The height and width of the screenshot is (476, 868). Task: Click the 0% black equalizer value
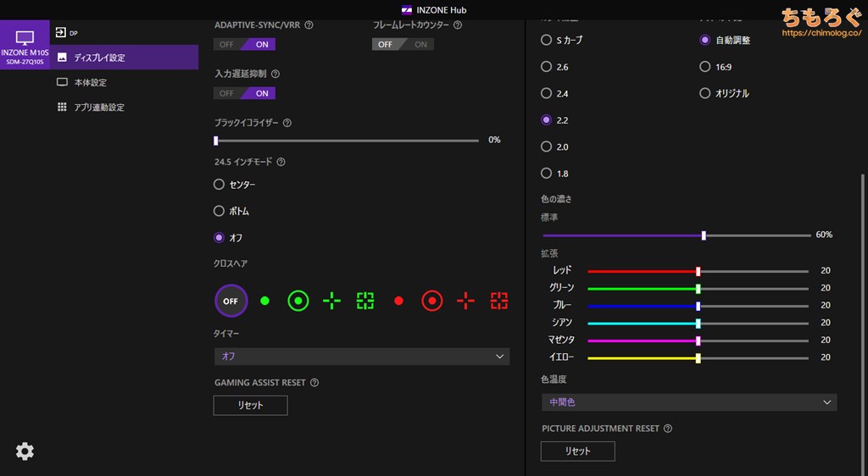(x=494, y=140)
